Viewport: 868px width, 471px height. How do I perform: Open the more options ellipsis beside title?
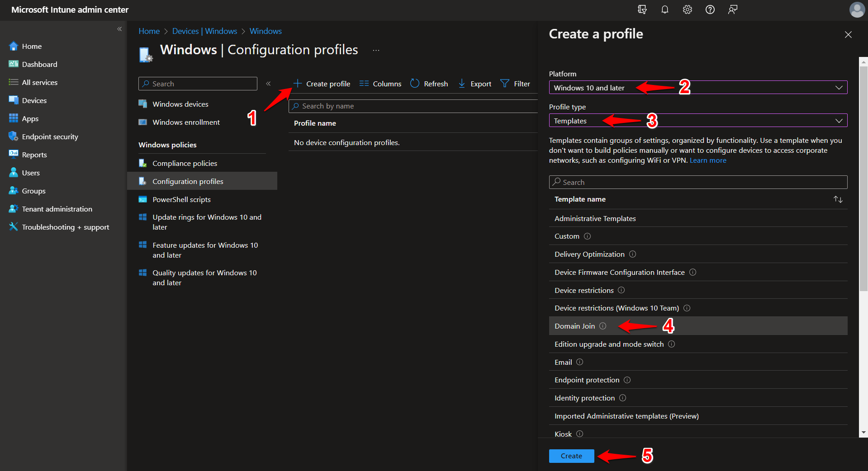[376, 50]
